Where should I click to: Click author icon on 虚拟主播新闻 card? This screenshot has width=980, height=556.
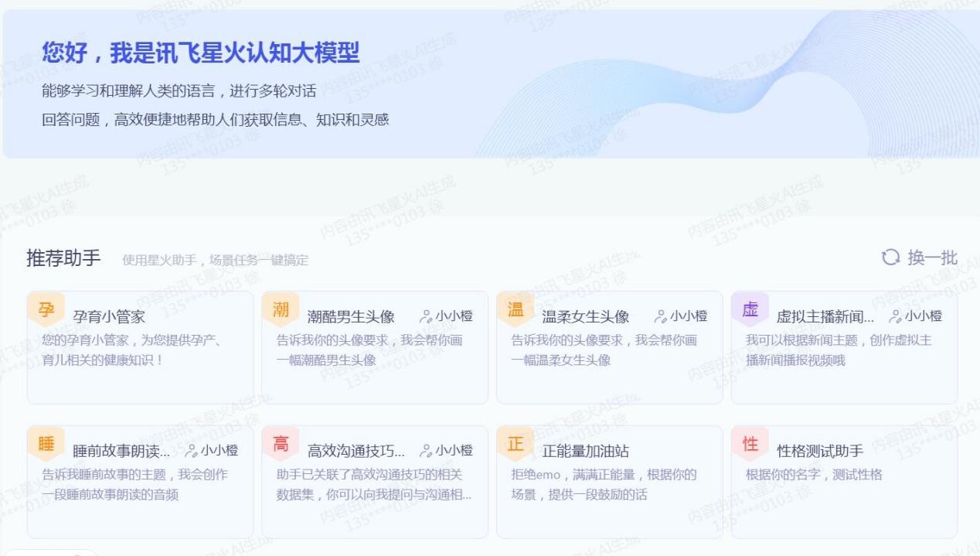pyautogui.click(x=896, y=316)
